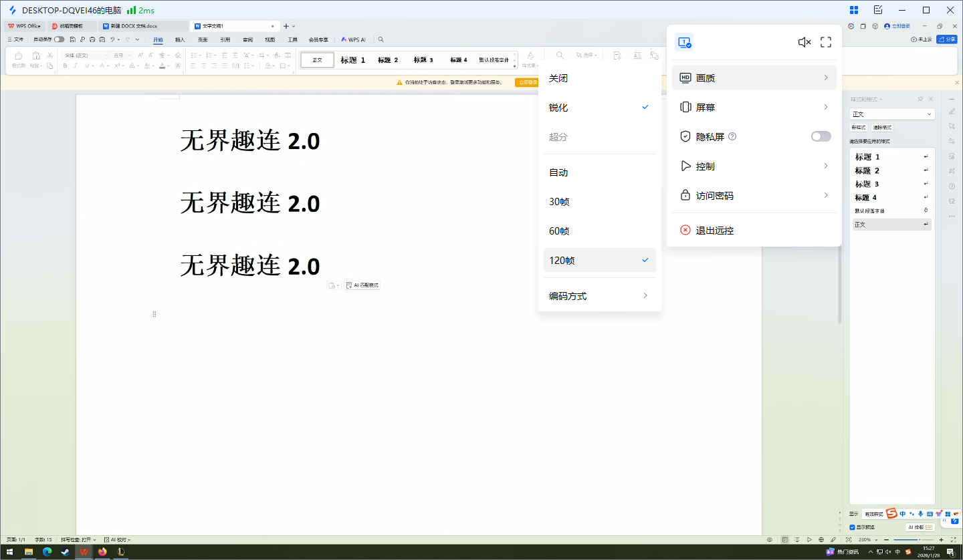Enable the 隐私屏 privacy screen switch
Screen dimensions: 963x560
(x=821, y=136)
